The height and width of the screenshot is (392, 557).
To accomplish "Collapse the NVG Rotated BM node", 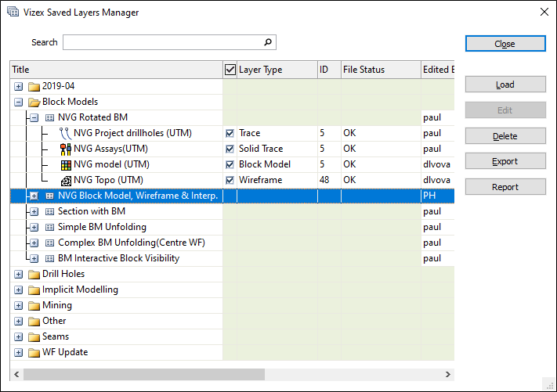I will coord(34,117).
